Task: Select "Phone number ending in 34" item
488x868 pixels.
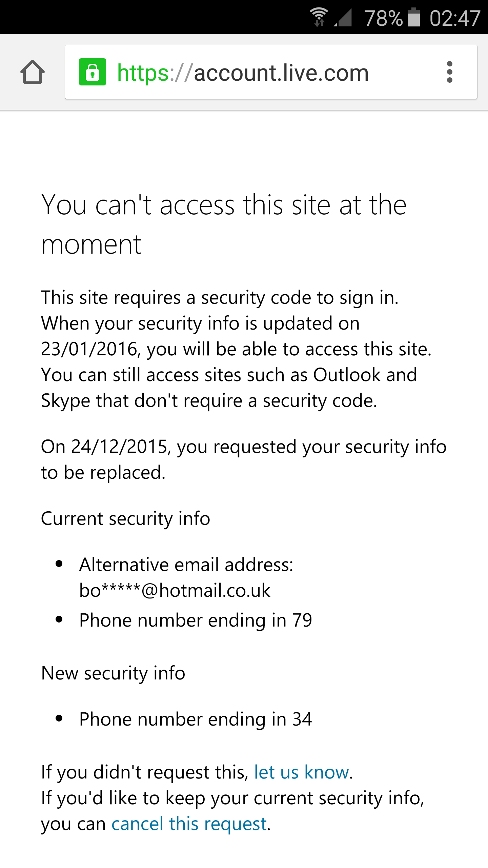Action: 196,719
